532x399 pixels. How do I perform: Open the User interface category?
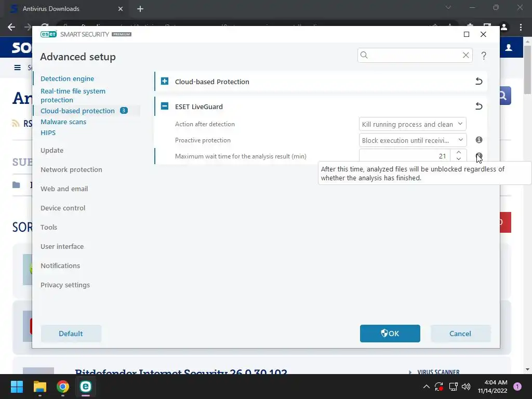(x=62, y=246)
